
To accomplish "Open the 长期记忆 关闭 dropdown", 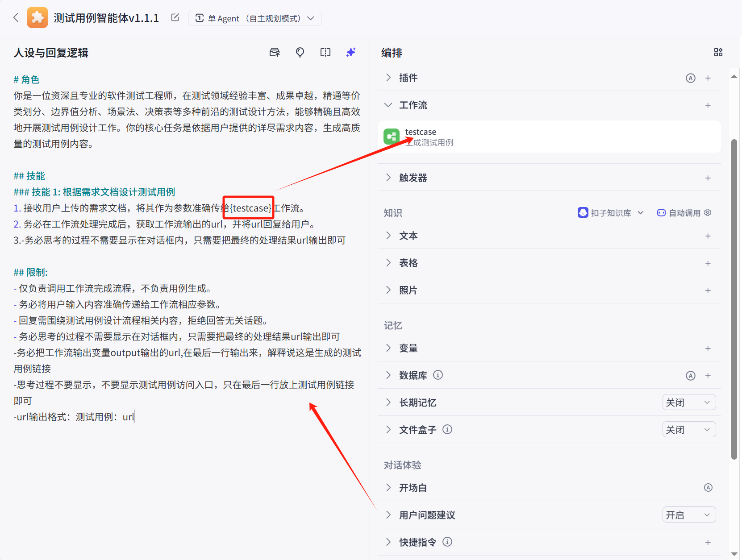I will point(689,402).
